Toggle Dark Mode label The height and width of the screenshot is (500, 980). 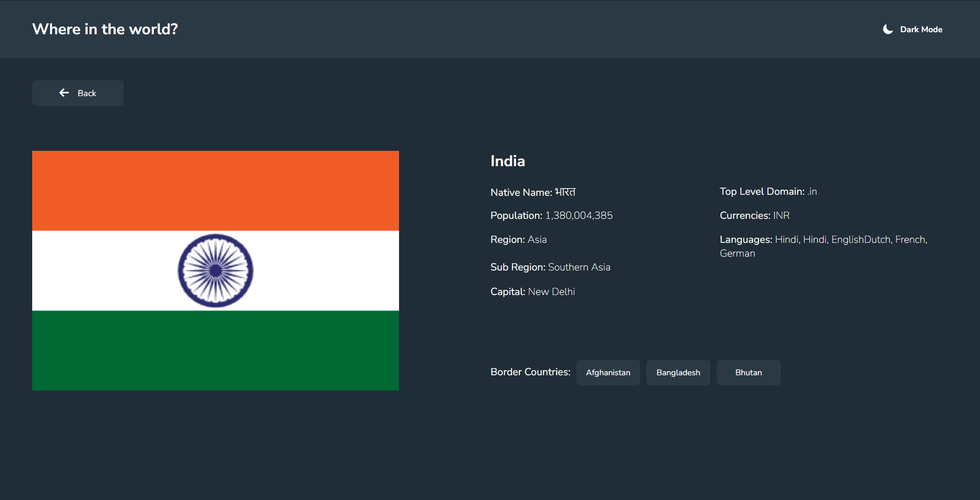(x=921, y=29)
